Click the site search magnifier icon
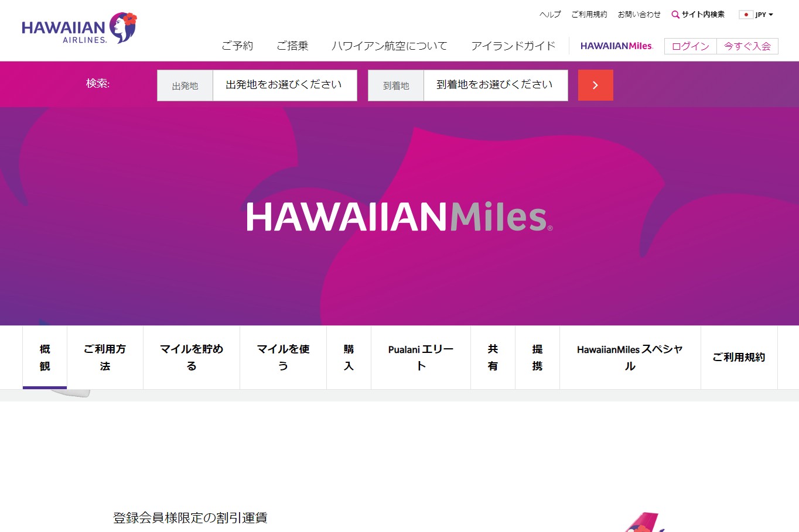The image size is (799, 532). coord(675,15)
